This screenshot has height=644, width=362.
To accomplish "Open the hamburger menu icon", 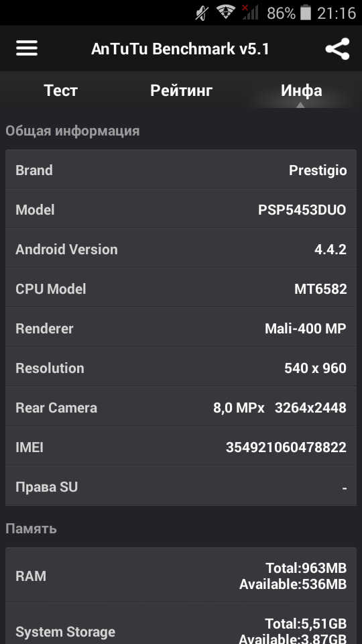I will [27, 48].
